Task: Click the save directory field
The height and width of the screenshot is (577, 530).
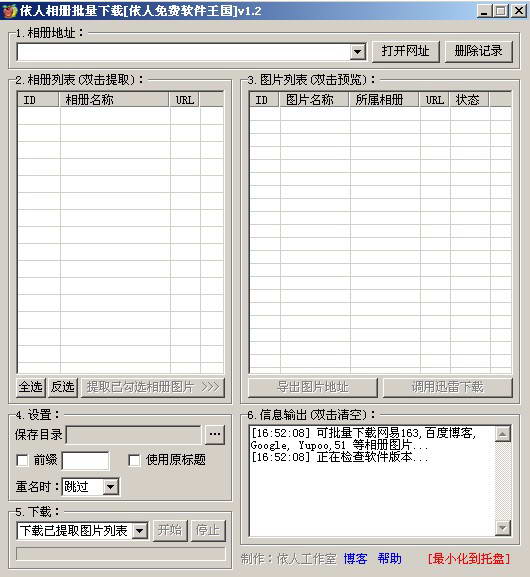Action: (134, 435)
